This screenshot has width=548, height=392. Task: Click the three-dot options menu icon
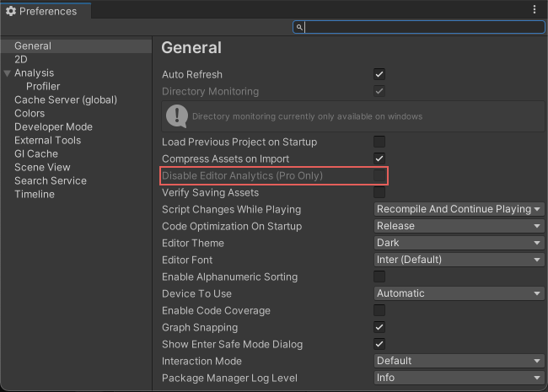(535, 10)
